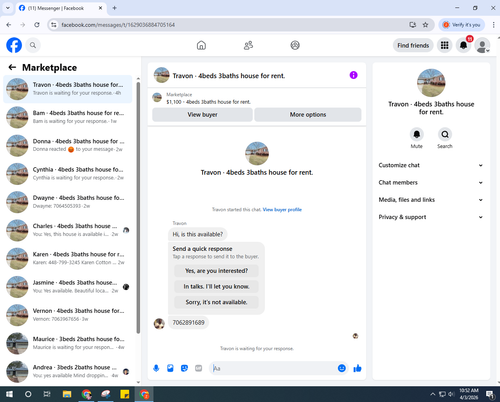
Task: Open File Explorer in taskbar
Action: click(x=67, y=394)
